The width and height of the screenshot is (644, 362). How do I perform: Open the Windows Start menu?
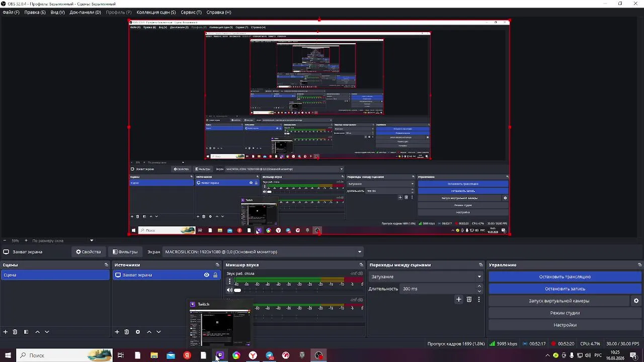coord(8,355)
